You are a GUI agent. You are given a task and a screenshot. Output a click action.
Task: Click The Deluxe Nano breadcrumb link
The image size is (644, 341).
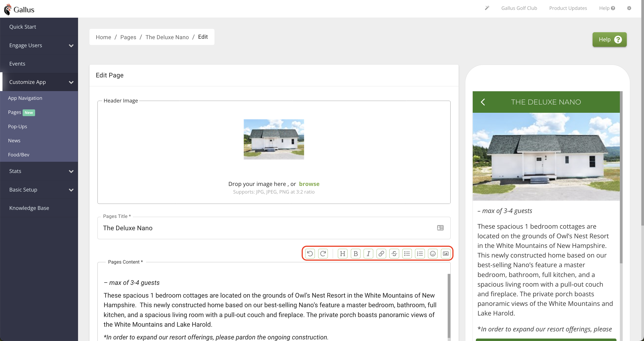coord(167,37)
